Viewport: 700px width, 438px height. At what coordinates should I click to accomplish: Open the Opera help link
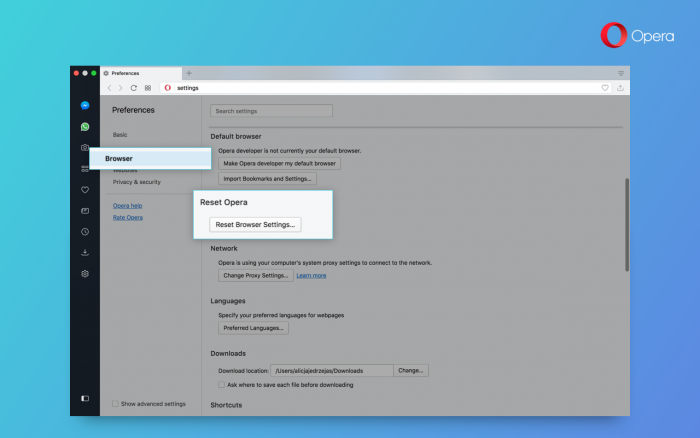pos(127,205)
